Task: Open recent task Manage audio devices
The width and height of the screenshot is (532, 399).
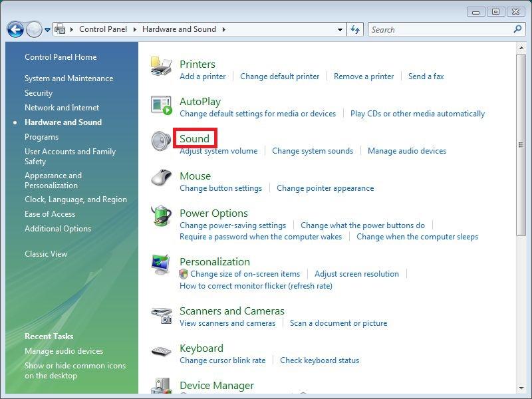Action: click(x=64, y=351)
